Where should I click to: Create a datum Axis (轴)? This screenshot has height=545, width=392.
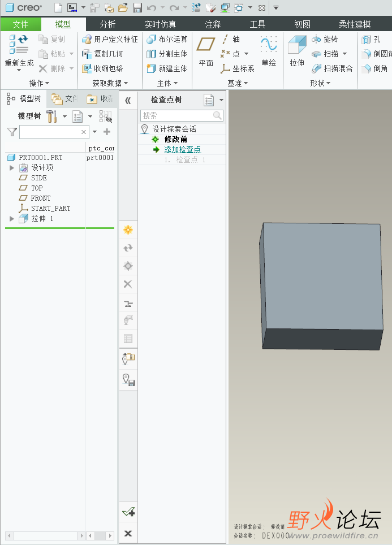pos(230,39)
